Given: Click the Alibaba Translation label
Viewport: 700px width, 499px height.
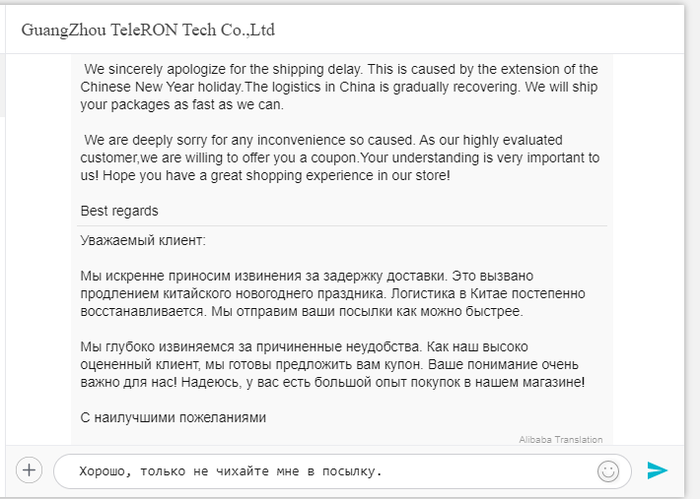Looking at the screenshot, I should pyautogui.click(x=560, y=439).
